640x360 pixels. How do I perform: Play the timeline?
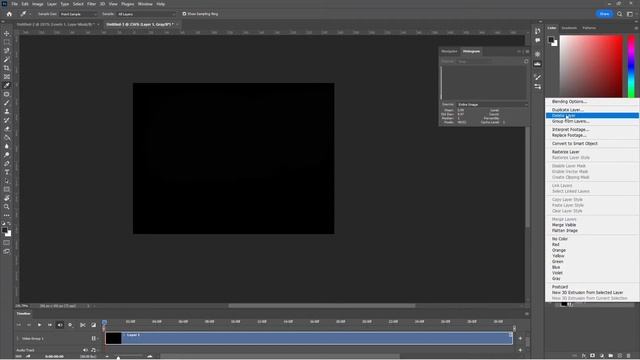pos(39,325)
